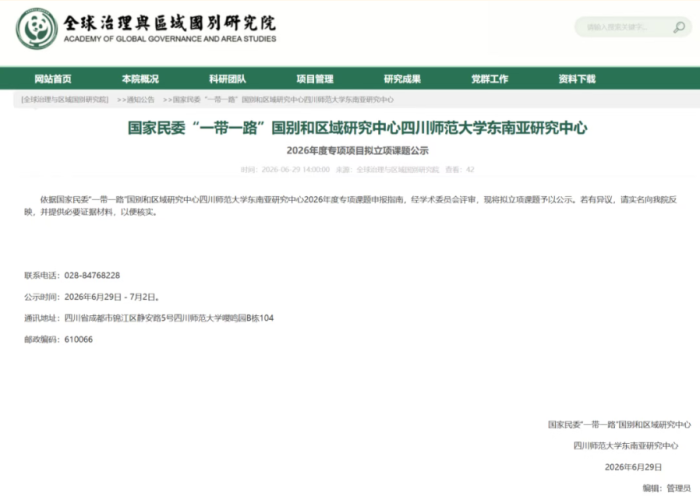
Task: Open the 本院概况 menu item
Action: click(x=140, y=79)
